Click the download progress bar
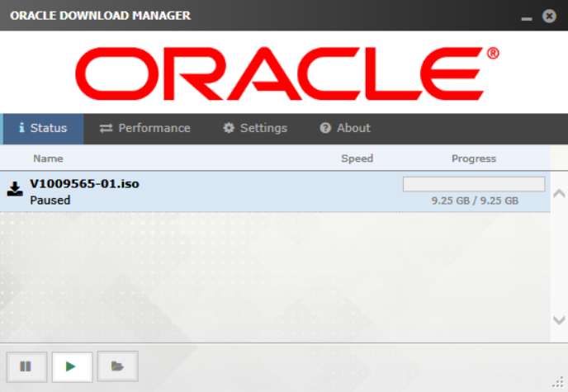This screenshot has height=392, width=568. (474, 184)
